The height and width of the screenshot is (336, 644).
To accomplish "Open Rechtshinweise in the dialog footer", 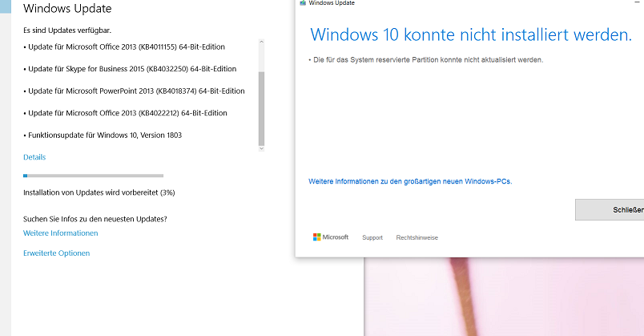I will 417,237.
